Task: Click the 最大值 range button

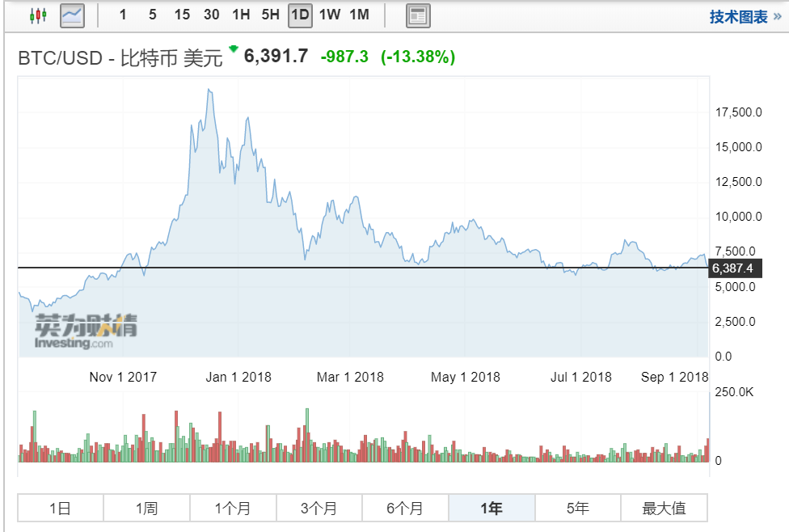Action: [664, 509]
